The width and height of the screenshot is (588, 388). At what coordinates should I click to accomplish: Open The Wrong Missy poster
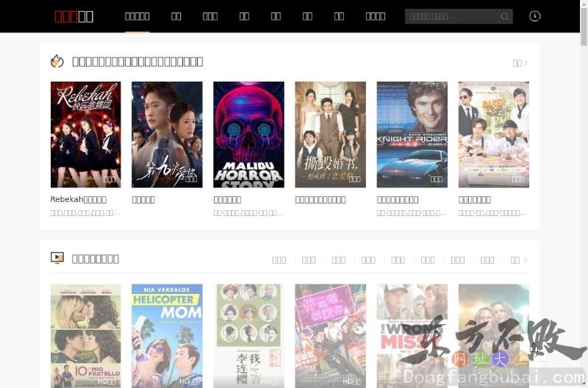[412, 335]
